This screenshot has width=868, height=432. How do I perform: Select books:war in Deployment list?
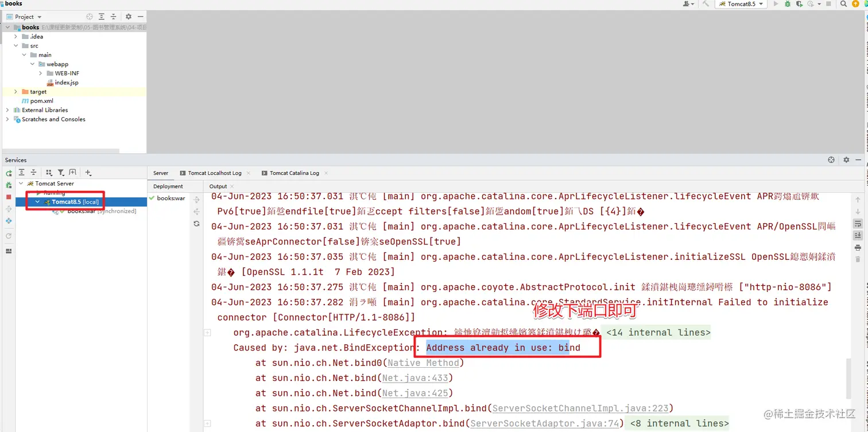click(168, 198)
